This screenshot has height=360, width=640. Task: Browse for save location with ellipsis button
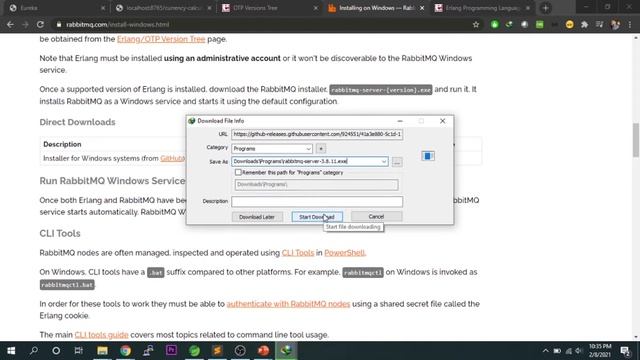click(397, 162)
